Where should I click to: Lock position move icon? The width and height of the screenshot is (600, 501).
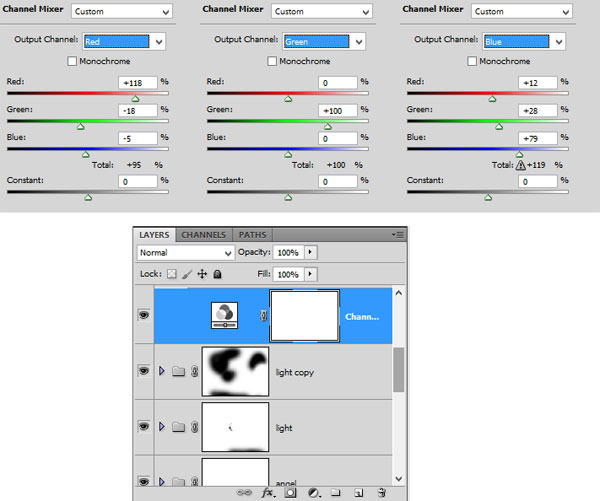tap(202, 274)
